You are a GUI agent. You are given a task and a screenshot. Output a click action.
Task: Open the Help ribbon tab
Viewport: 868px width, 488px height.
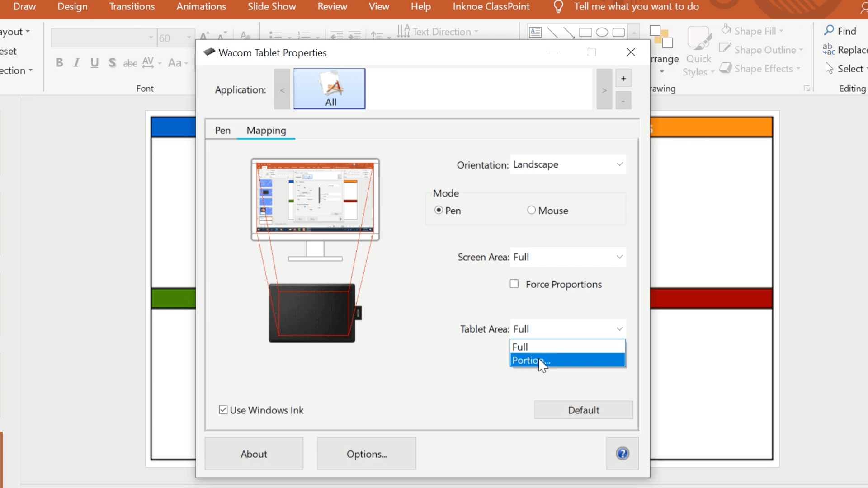[x=421, y=7]
